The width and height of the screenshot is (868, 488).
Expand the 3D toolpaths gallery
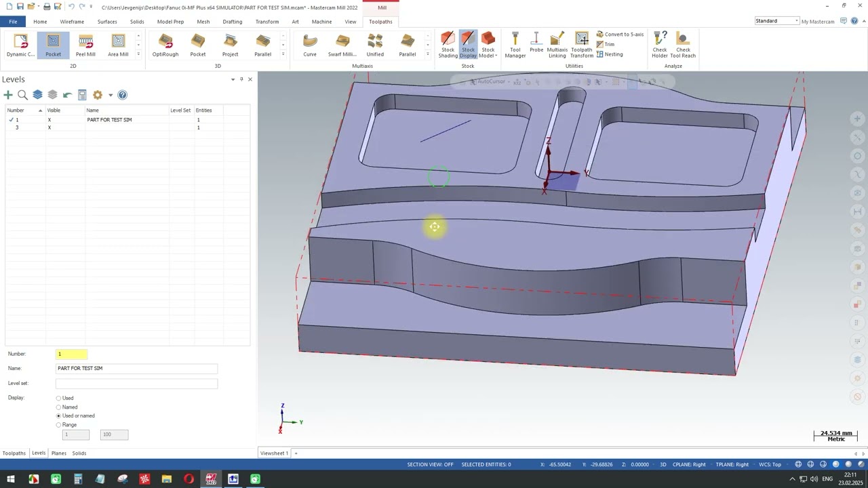click(283, 54)
